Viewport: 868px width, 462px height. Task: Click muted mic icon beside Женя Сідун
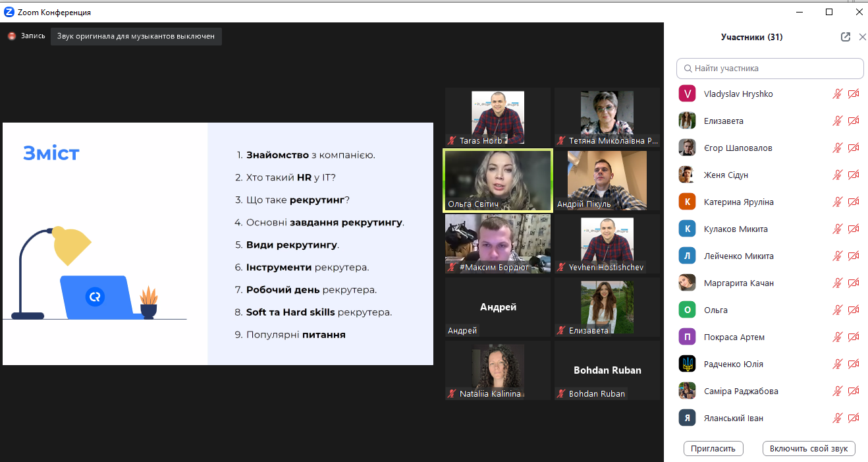click(x=837, y=175)
